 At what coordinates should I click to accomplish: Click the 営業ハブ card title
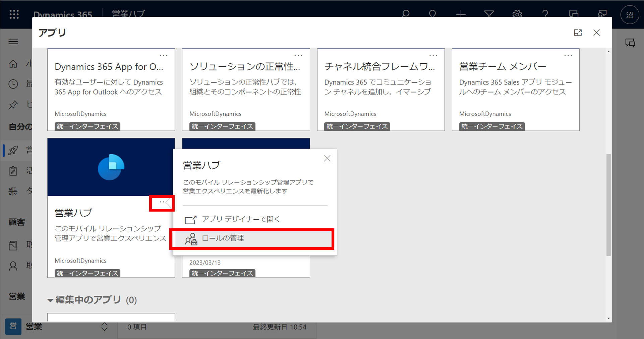[x=73, y=213]
